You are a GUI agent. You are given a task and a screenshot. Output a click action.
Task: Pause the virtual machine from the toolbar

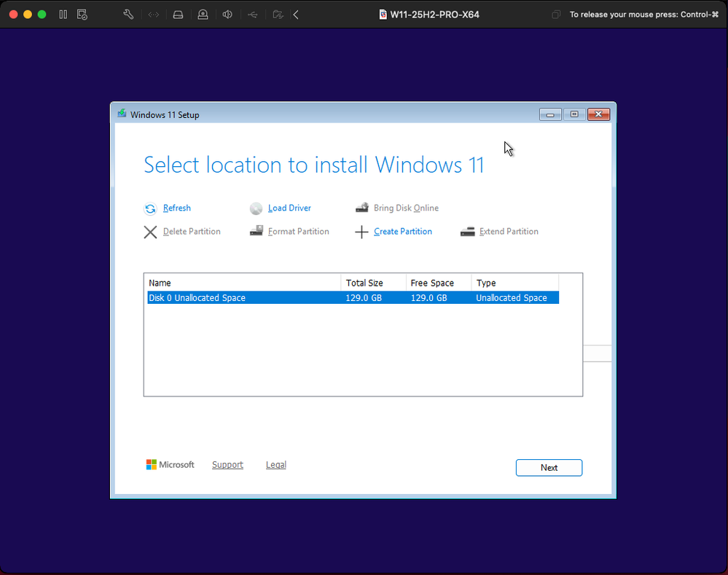click(x=63, y=15)
